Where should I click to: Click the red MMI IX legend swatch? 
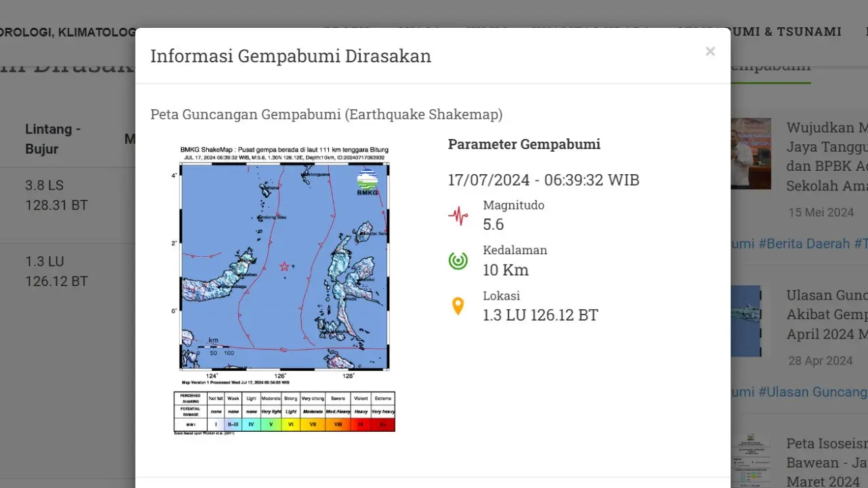(360, 425)
